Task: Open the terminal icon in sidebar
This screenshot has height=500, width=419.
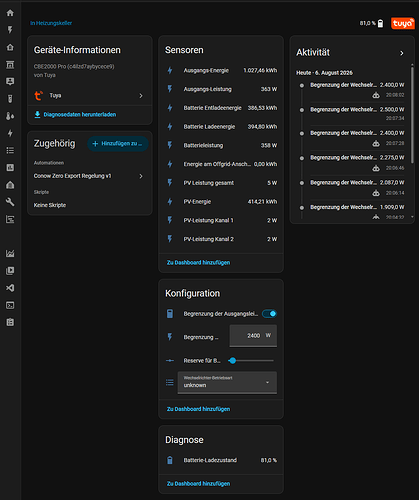Action: pyautogui.click(x=10, y=305)
